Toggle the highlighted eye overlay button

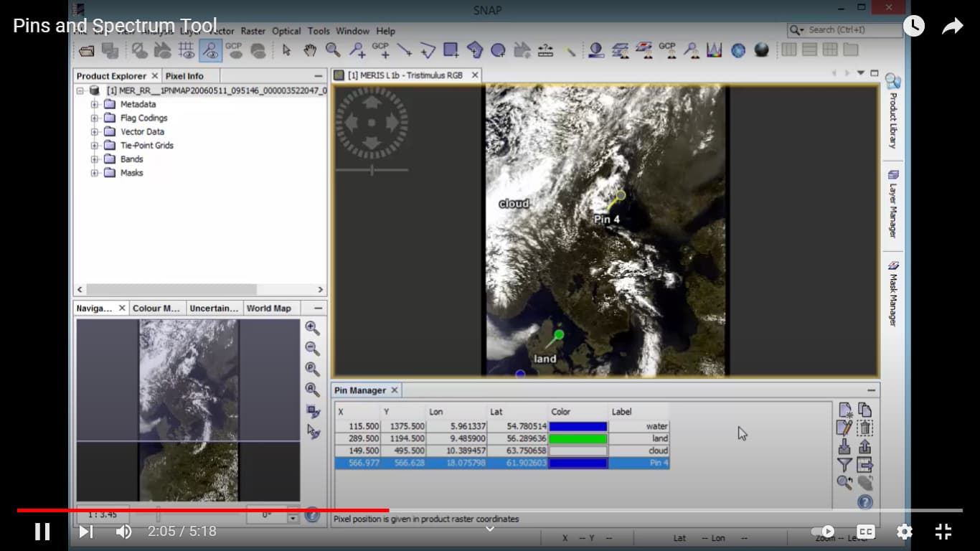(x=210, y=50)
